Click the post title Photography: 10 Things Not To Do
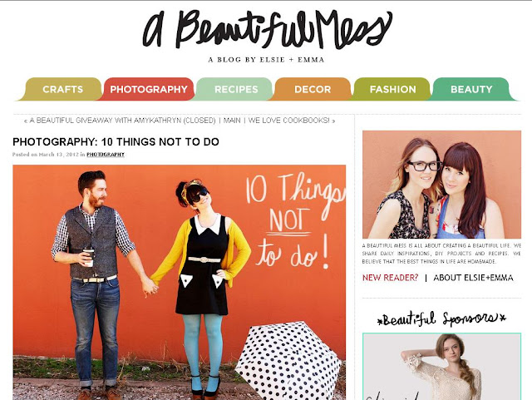Viewport: 532px width, 400px height. pyautogui.click(x=116, y=141)
